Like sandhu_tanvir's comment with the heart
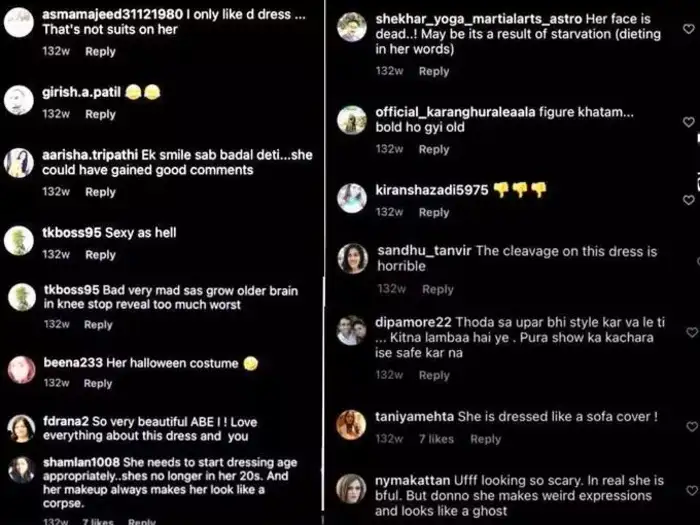This screenshot has width=700, height=525. (690, 262)
